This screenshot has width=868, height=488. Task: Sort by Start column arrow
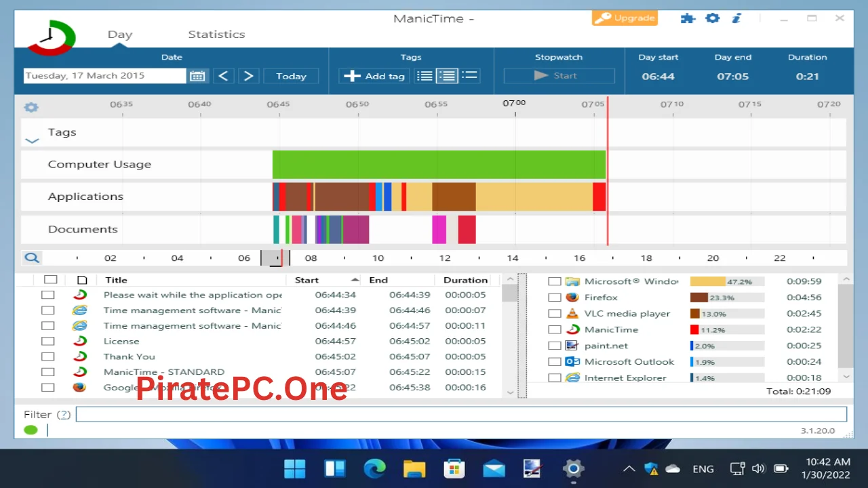point(355,280)
